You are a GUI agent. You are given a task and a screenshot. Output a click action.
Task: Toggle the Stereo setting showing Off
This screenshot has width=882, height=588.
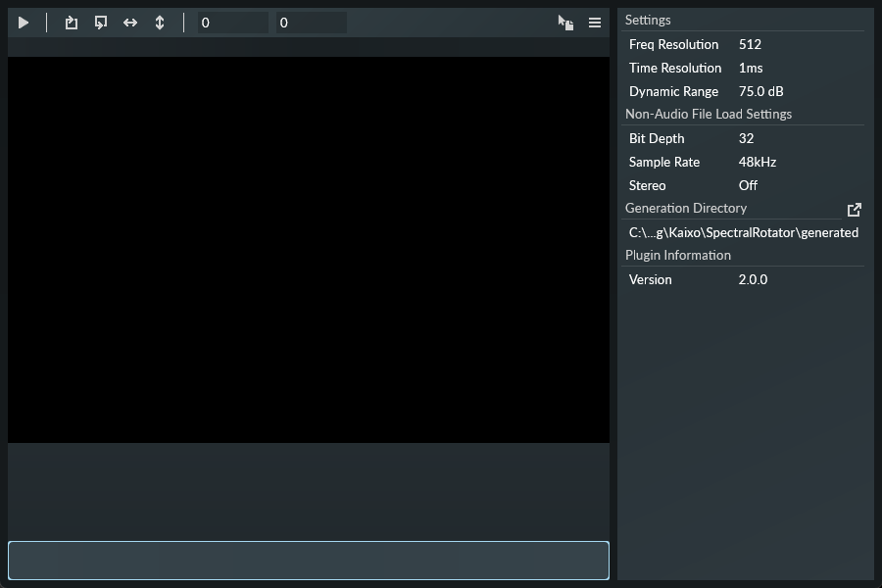tap(748, 185)
